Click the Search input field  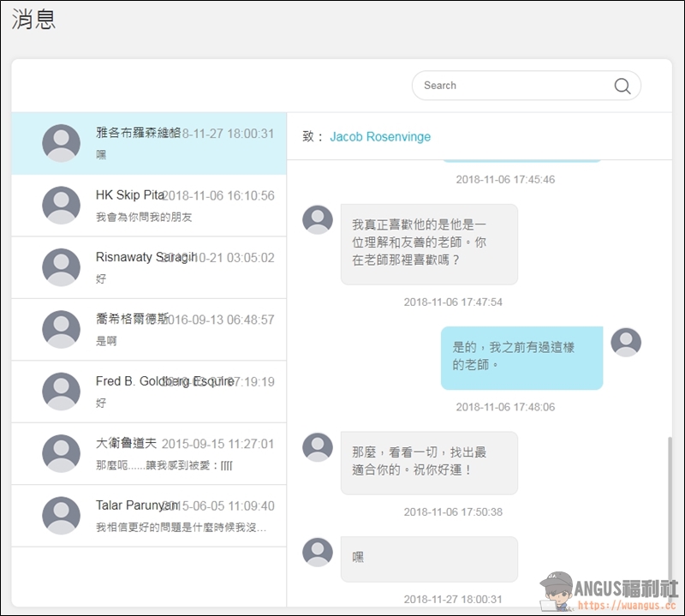tap(514, 86)
